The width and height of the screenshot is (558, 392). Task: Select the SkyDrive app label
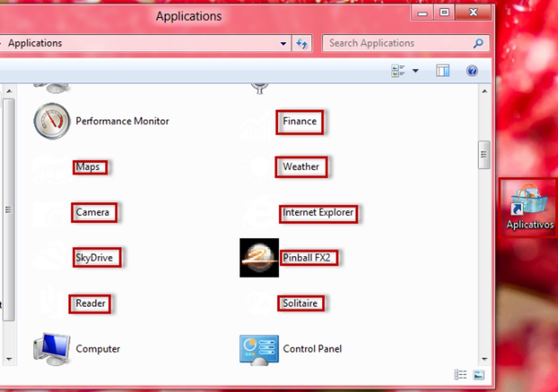(x=94, y=258)
